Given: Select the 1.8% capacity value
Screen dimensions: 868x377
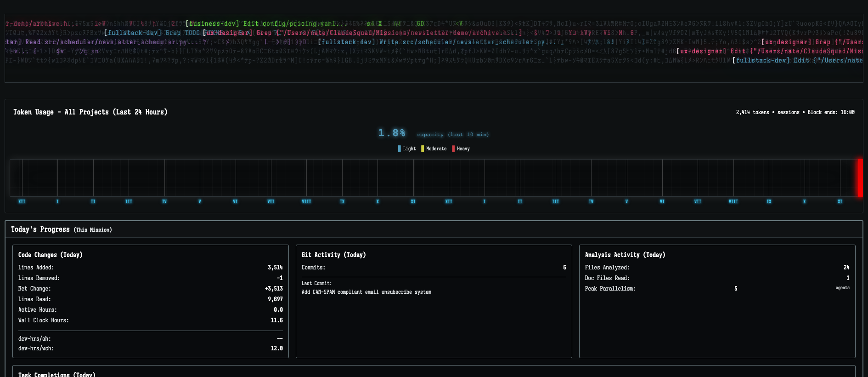Looking at the screenshot, I should pos(392,133).
